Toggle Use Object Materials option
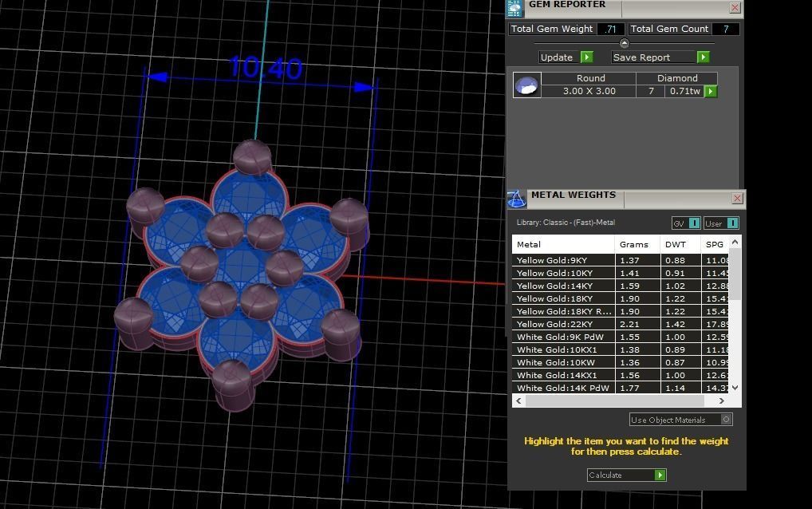 pyautogui.click(x=681, y=420)
